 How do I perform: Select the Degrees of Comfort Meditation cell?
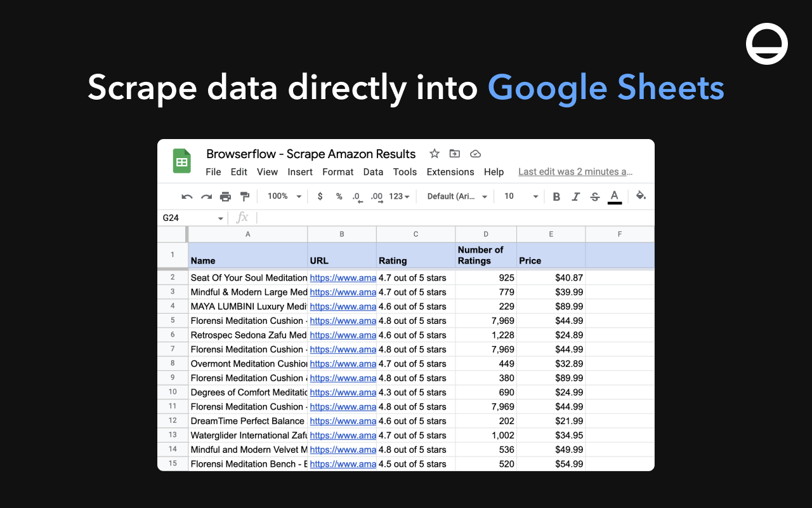pyautogui.click(x=248, y=392)
